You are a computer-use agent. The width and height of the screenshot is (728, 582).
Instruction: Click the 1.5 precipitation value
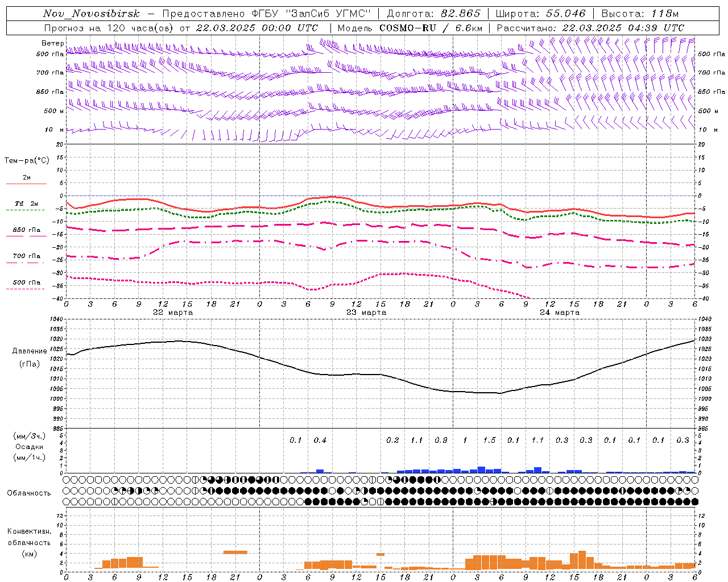(x=489, y=440)
